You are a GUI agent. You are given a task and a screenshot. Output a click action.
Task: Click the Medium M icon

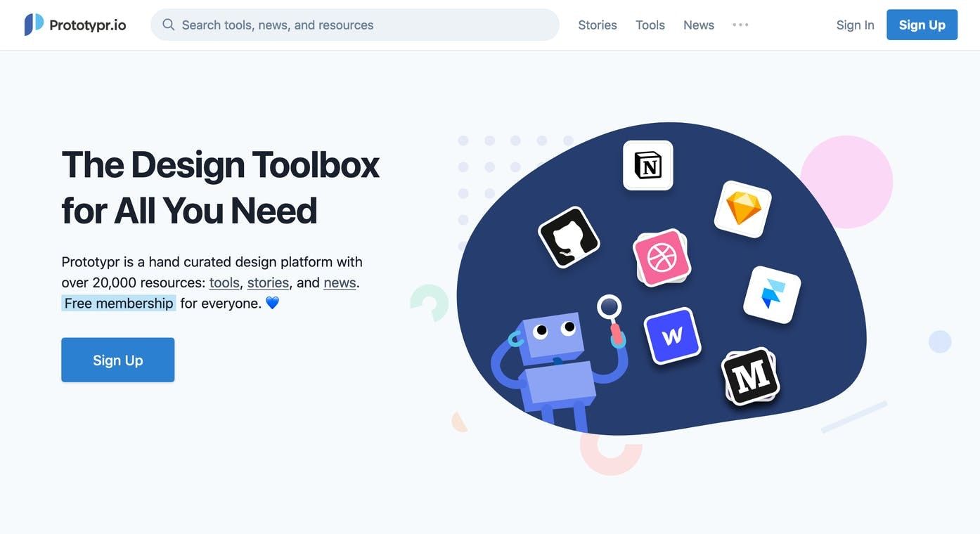coord(750,377)
